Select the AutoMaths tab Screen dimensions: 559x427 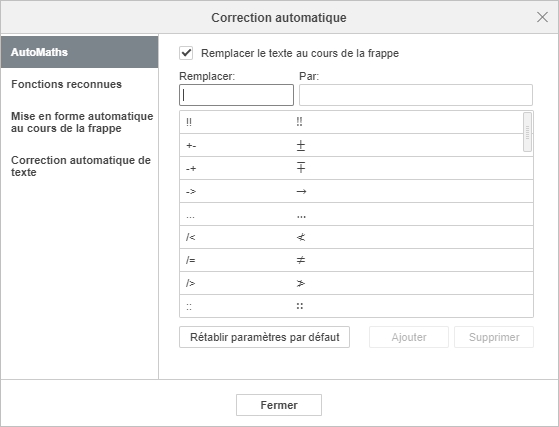(80, 52)
